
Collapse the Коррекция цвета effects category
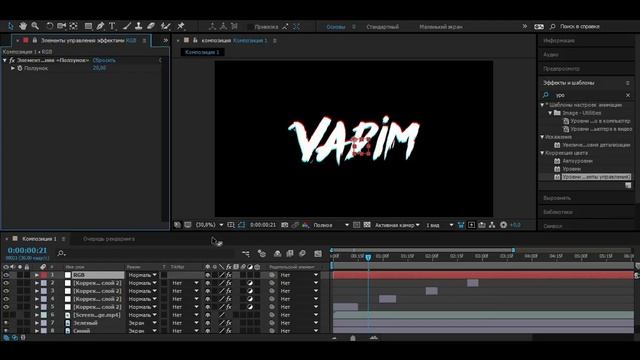(x=542, y=153)
